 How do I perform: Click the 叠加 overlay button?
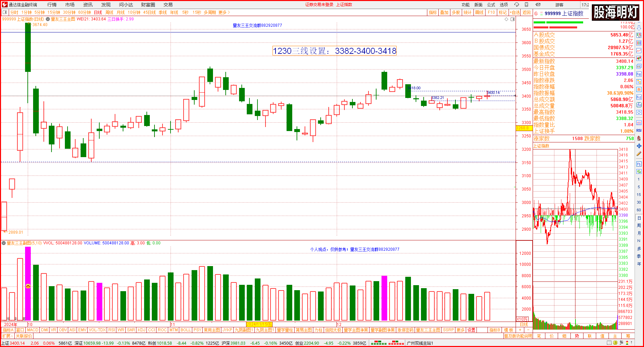coord(444,12)
